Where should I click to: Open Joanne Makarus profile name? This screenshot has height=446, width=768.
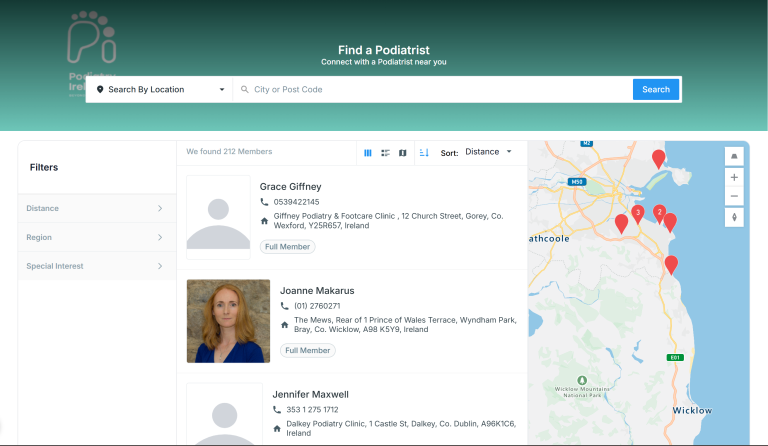coord(317,291)
